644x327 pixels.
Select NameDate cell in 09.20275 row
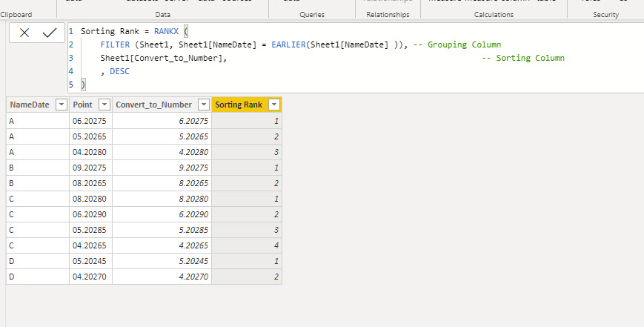click(38, 168)
